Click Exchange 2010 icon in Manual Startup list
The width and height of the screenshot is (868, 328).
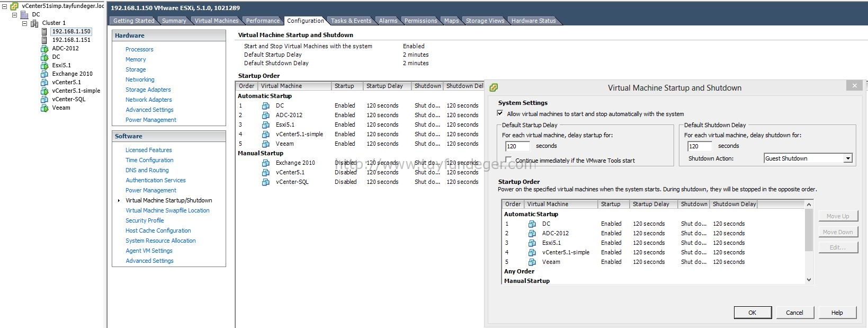tap(266, 163)
